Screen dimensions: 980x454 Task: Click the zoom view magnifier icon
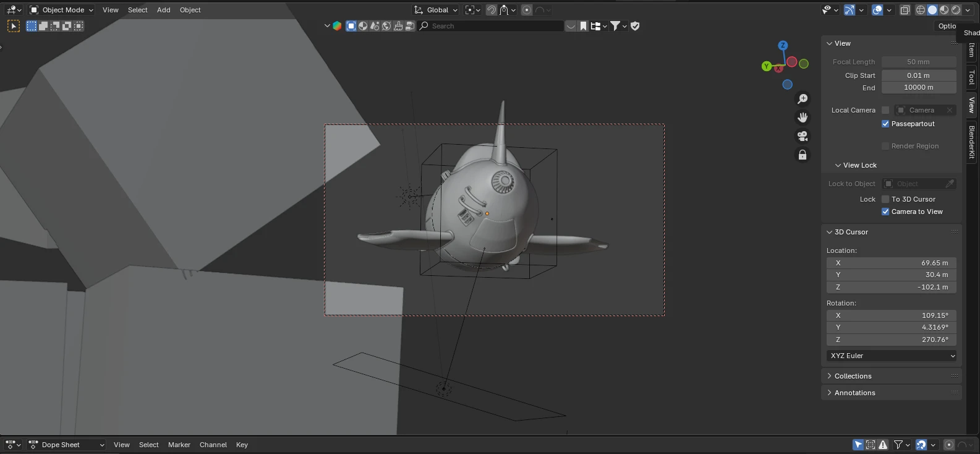[x=803, y=99]
